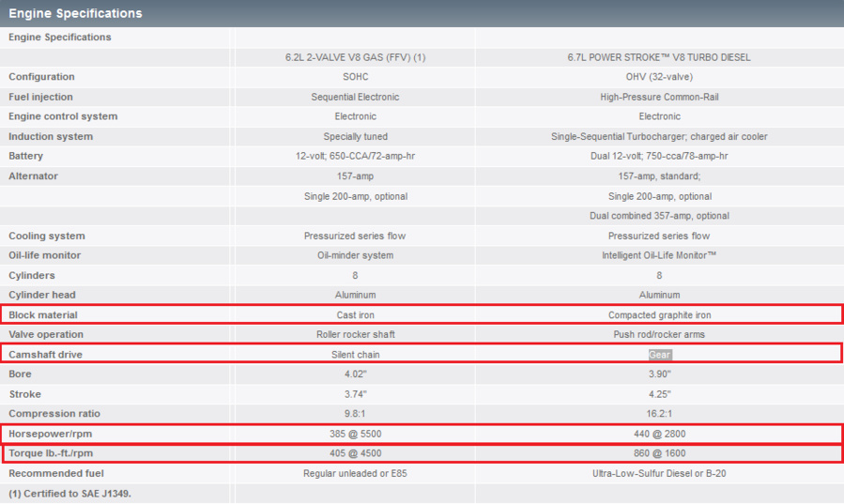The width and height of the screenshot is (844, 504).
Task: Click the highlighted 'Gear' camshaft value
Action: pyautogui.click(x=659, y=355)
